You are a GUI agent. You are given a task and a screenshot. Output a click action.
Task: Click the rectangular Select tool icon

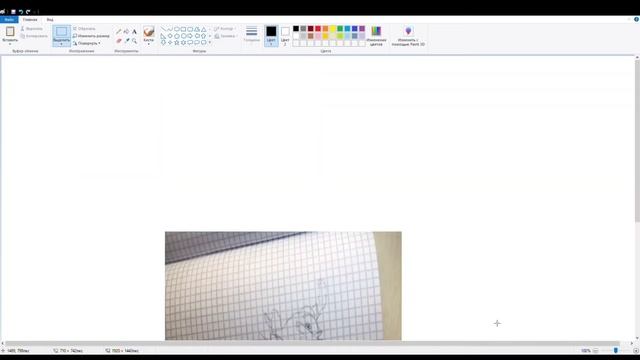click(62, 31)
